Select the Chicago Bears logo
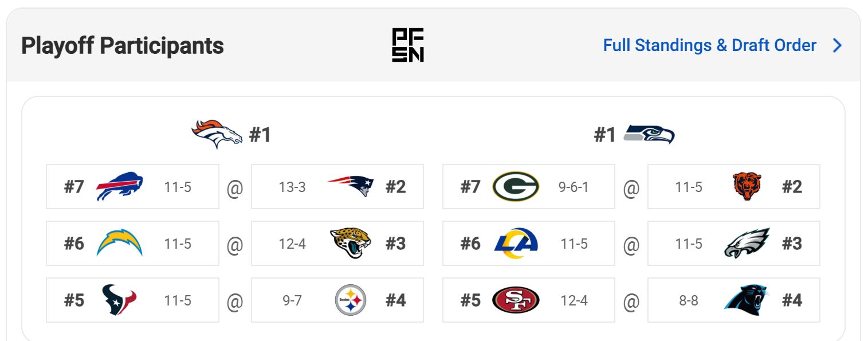 [747, 186]
